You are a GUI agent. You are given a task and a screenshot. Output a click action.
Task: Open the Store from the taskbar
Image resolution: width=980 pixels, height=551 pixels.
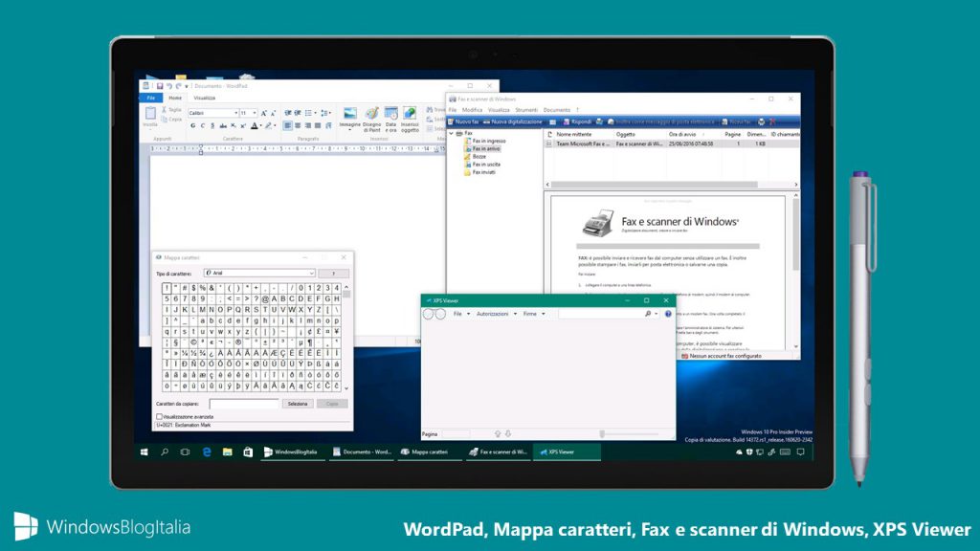248,452
